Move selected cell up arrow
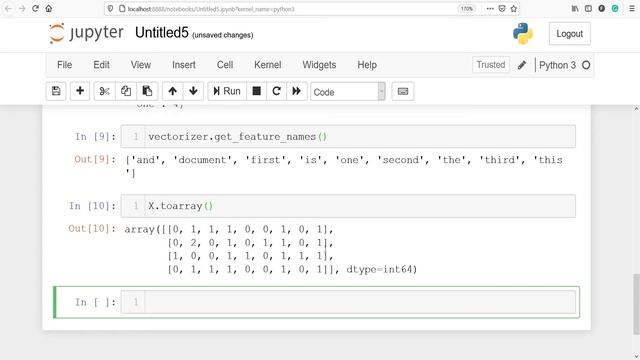 173,91
